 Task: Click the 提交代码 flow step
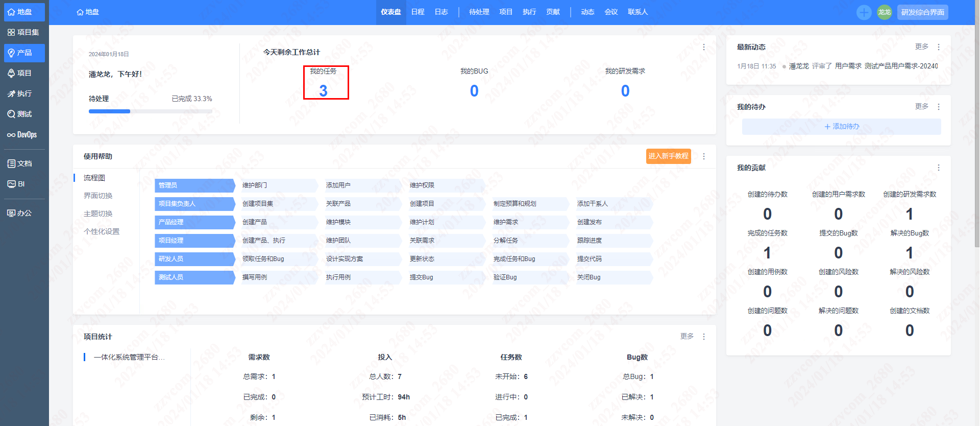coord(613,259)
